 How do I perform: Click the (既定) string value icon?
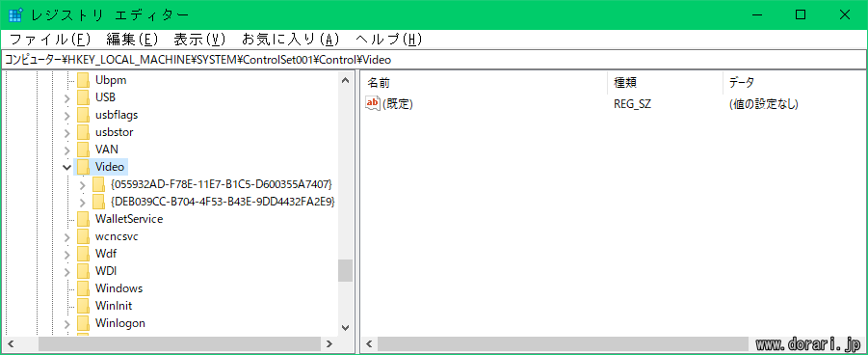click(x=373, y=104)
